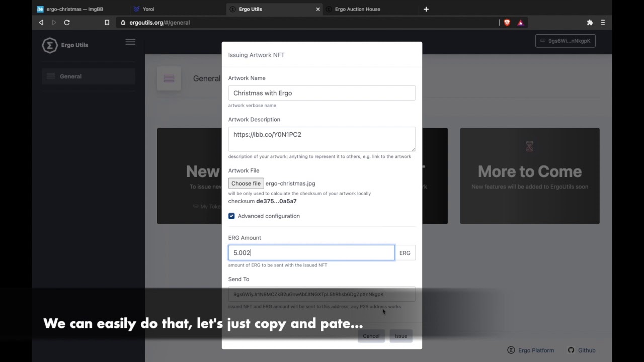Image resolution: width=644 pixels, height=362 pixels.
Task: Click the Ergo Utils sigma logo
Action: [x=49, y=45]
